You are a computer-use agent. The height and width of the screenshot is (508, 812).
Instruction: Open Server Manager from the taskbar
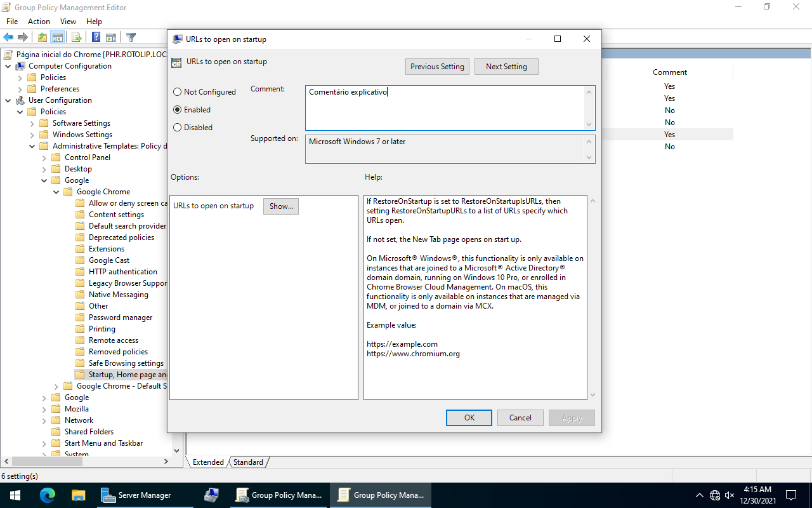coord(137,495)
